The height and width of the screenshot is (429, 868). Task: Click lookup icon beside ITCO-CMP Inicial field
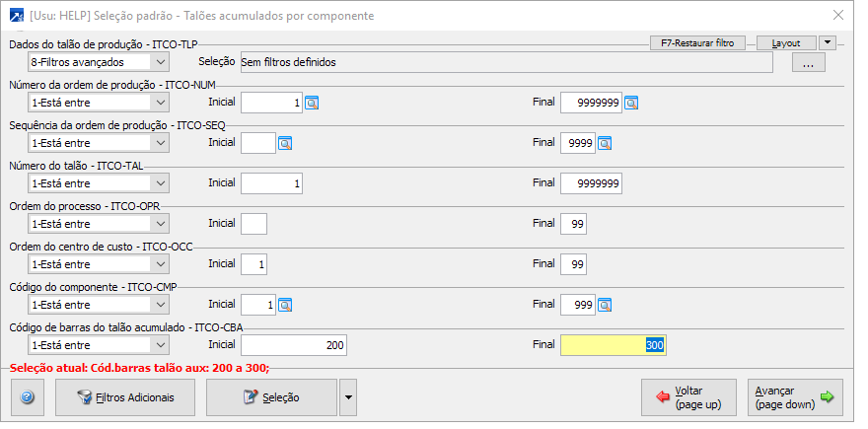point(286,305)
